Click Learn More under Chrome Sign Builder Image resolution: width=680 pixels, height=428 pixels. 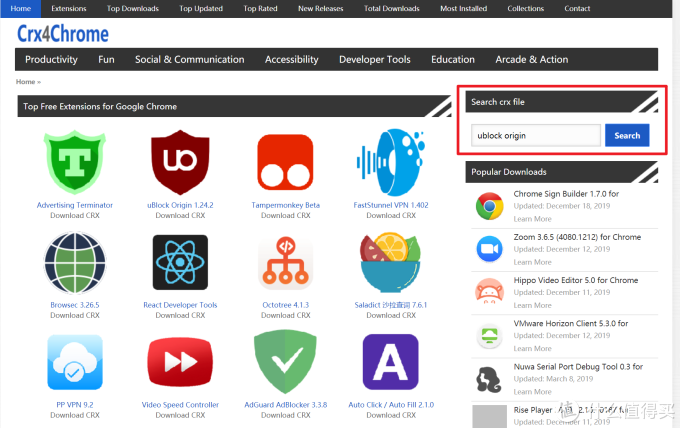(533, 219)
